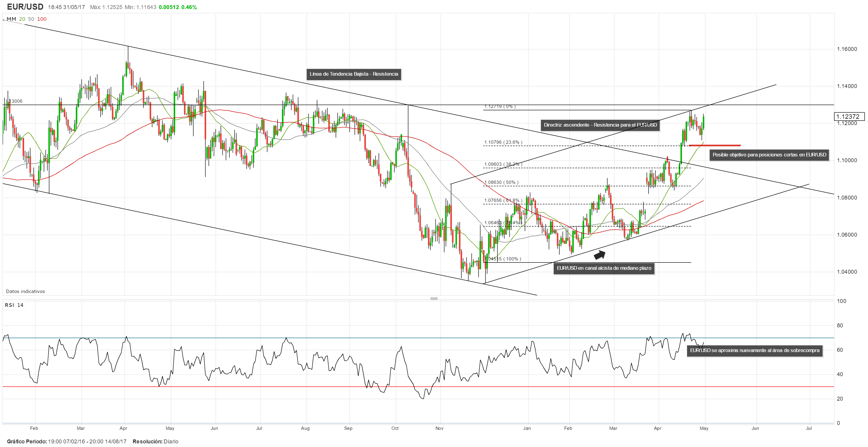Image resolution: width=868 pixels, height=447 pixels.
Task: Click the MM 100 moving average label
Action: (42, 19)
